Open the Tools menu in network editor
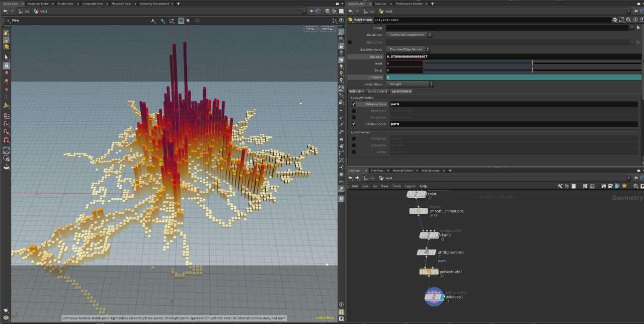The image size is (644, 324). tap(396, 186)
